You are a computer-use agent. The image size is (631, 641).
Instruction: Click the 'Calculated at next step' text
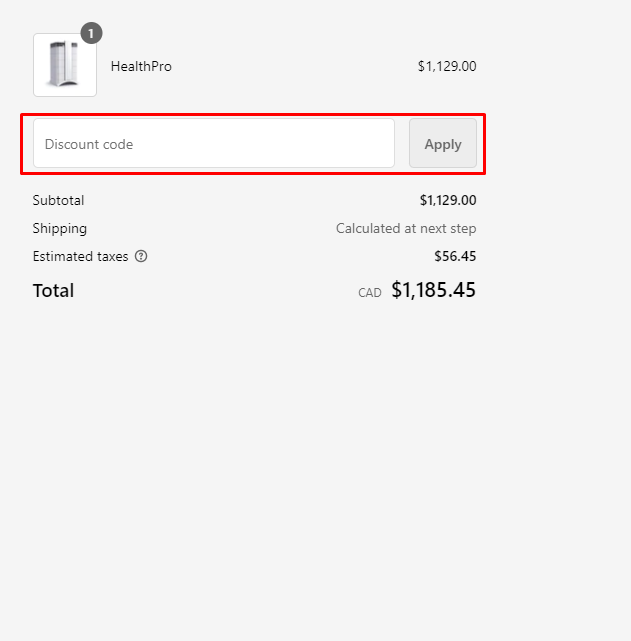[406, 228]
